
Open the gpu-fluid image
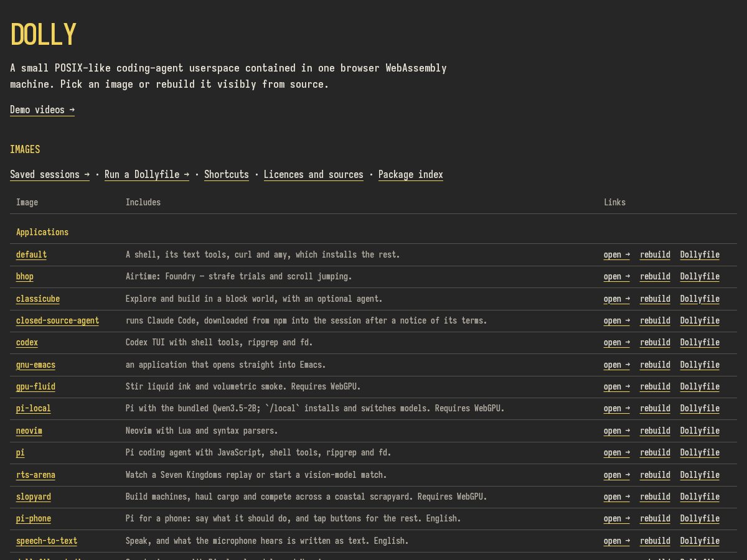[617, 386]
